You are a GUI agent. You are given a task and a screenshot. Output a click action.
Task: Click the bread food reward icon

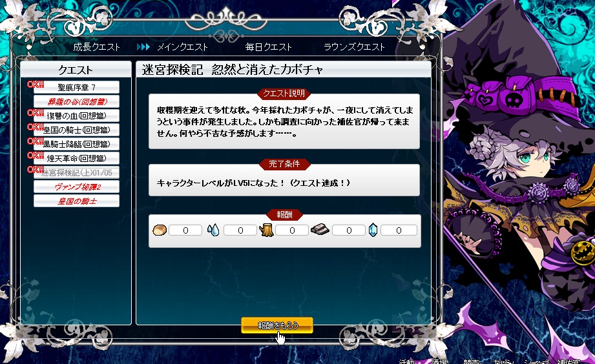tap(160, 230)
